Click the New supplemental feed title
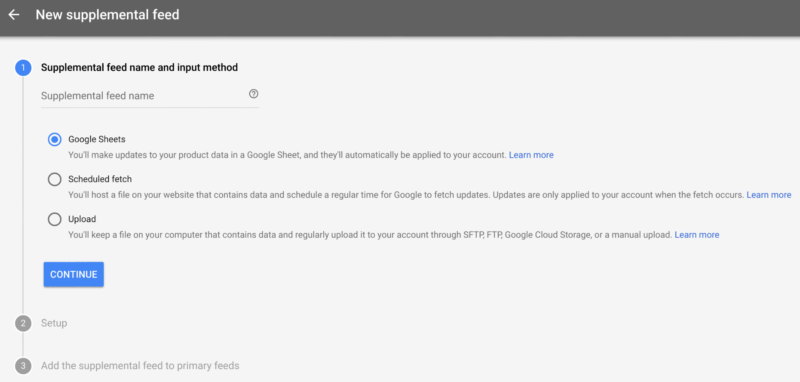The image size is (800, 382). coord(107,15)
